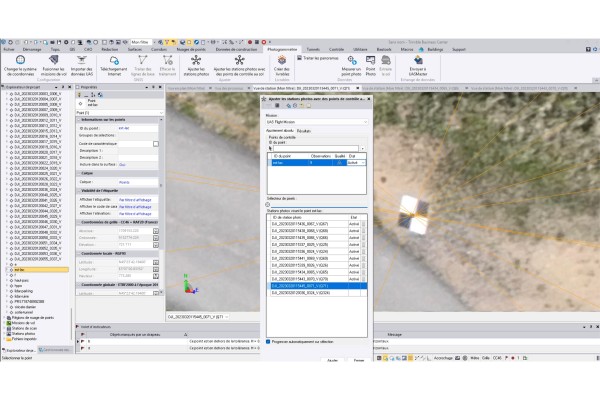Toggle Grille option in status bar
600x400 pixels.
tap(486, 358)
